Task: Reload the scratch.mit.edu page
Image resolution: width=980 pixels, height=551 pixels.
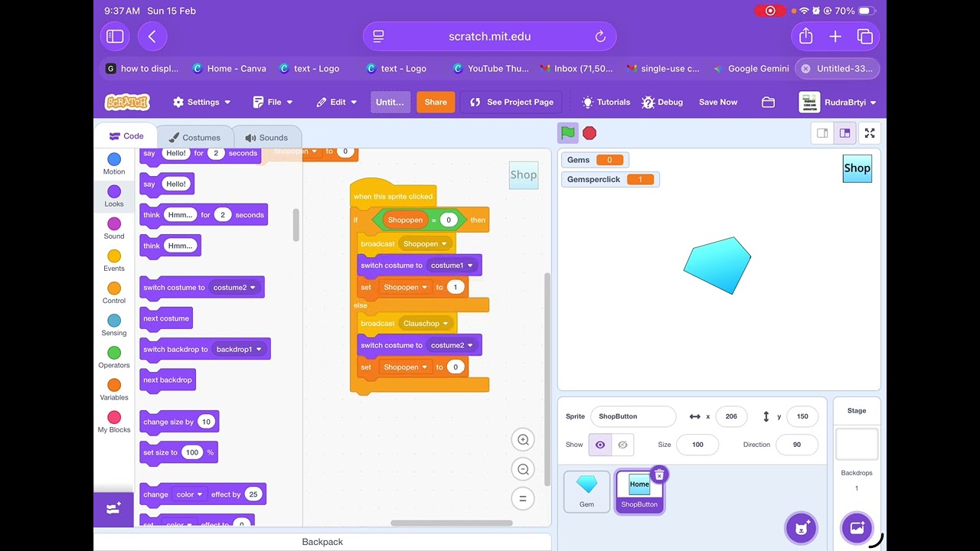Action: (600, 37)
